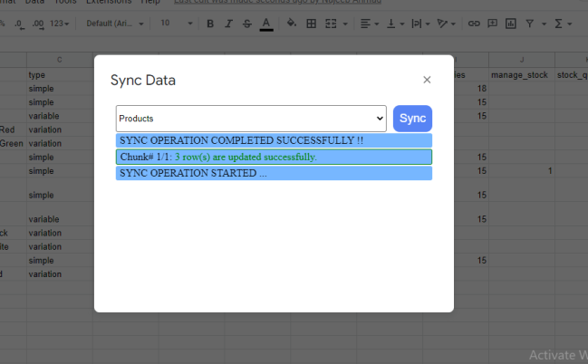This screenshot has height=364, width=588.
Task: Create a filter with the funnel icon
Action: coord(529,24)
